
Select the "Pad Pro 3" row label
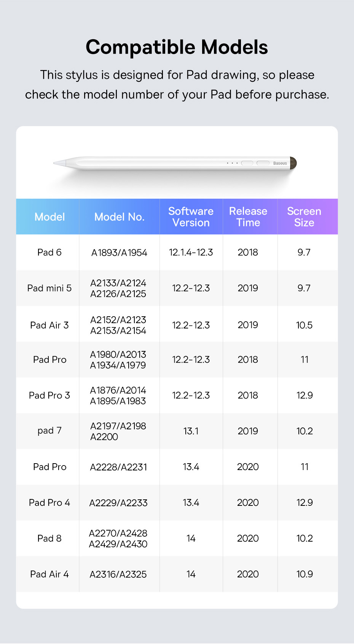click(49, 395)
